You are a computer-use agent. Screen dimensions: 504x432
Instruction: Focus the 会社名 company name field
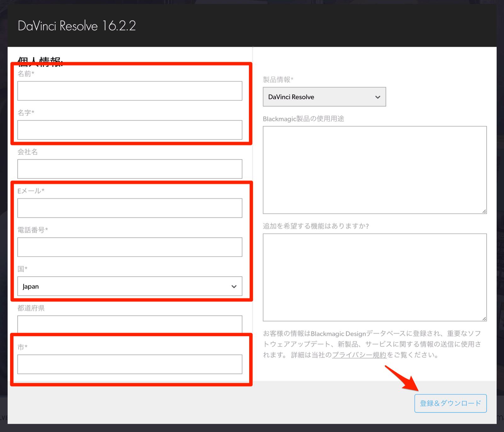point(130,169)
